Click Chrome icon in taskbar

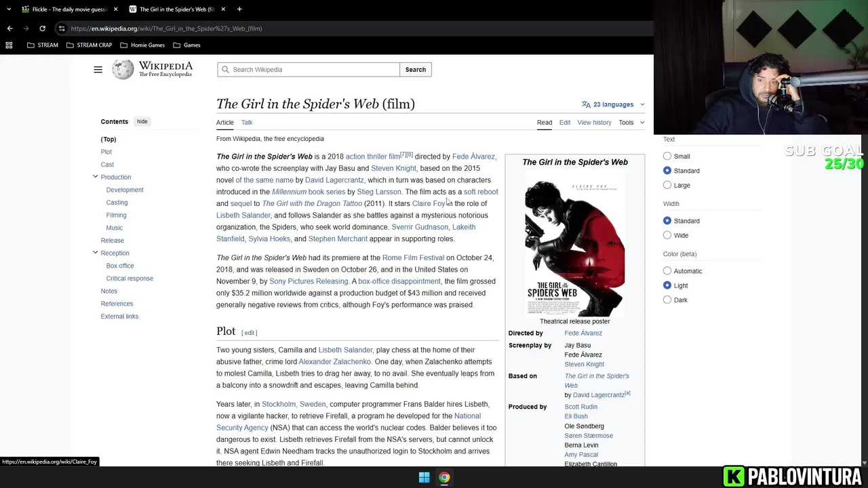click(444, 477)
